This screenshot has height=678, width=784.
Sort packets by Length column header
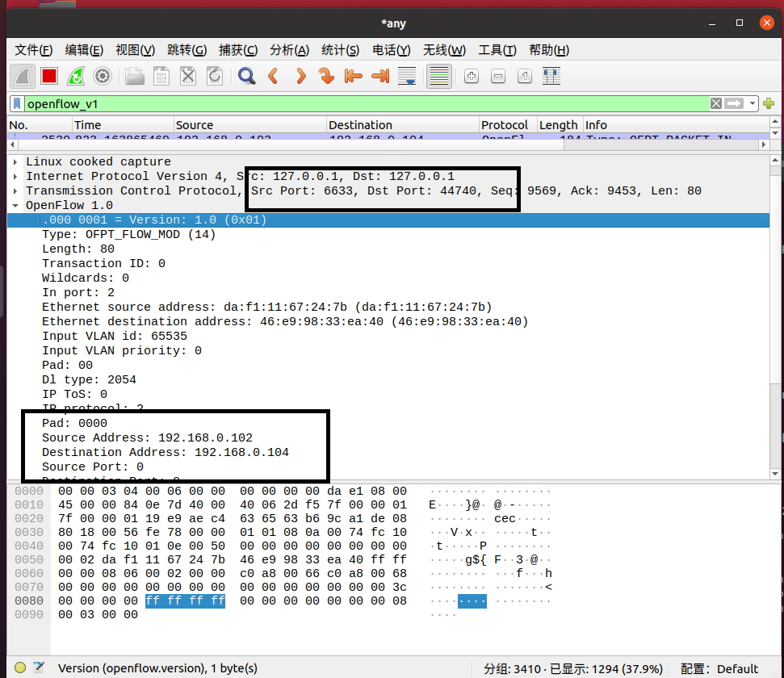pos(560,125)
